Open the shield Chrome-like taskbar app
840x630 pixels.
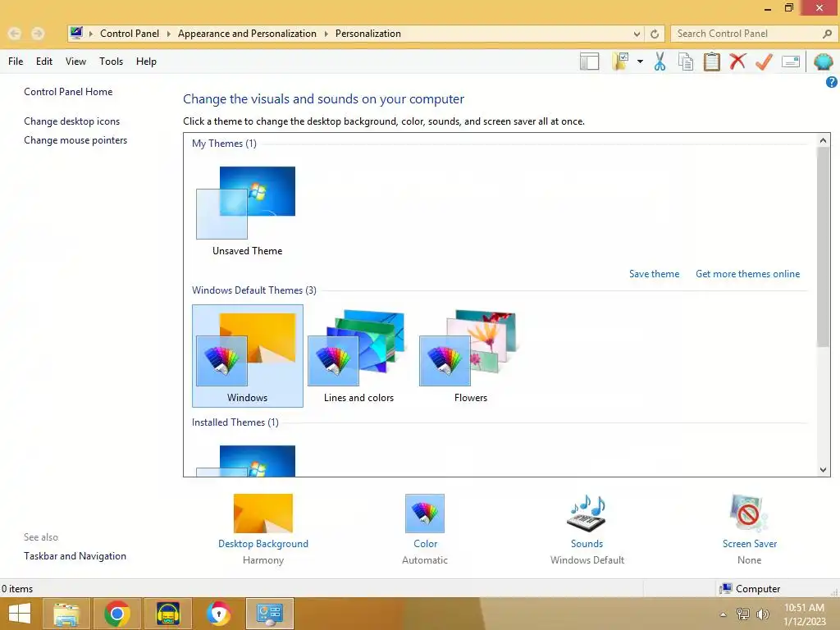218,614
